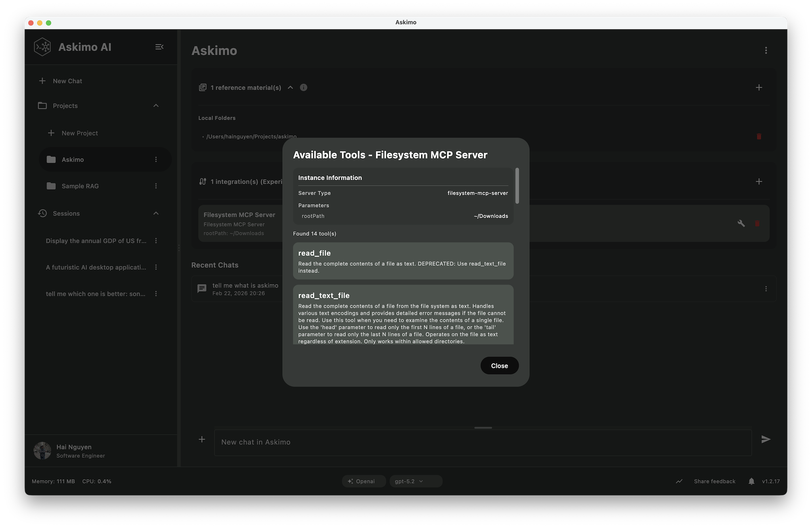Click the plus icon beside New Project
812x528 pixels.
pyautogui.click(x=51, y=133)
